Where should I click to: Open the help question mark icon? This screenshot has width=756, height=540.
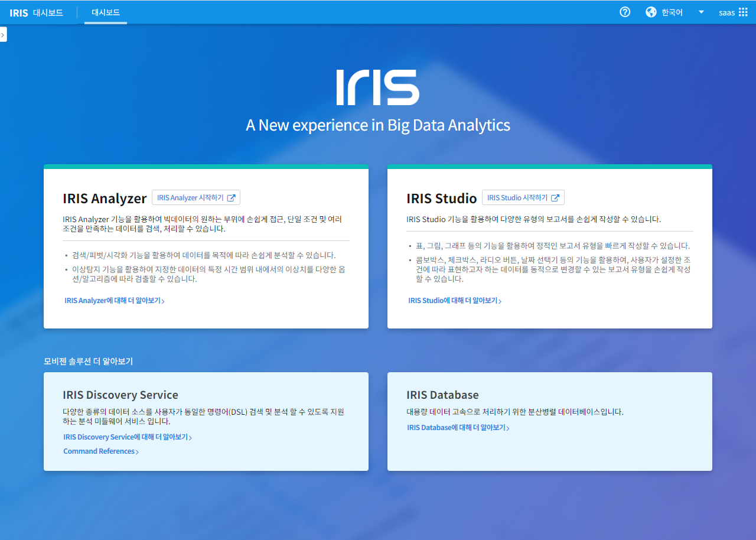pyautogui.click(x=625, y=12)
